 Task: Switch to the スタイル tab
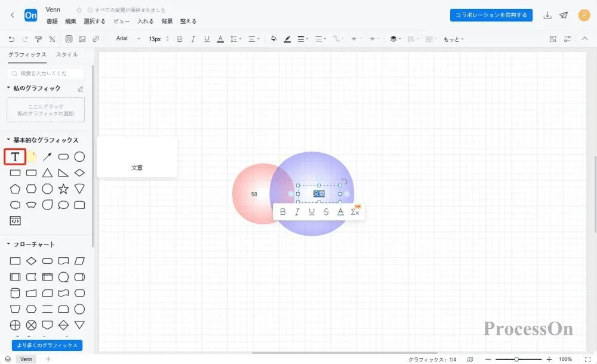pos(67,54)
